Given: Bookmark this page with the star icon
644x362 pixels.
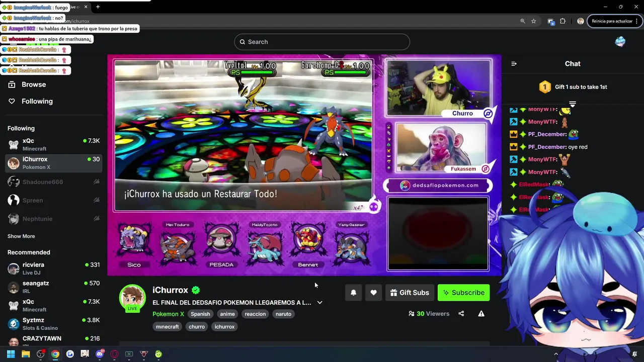Looking at the screenshot, I should pos(533,21).
